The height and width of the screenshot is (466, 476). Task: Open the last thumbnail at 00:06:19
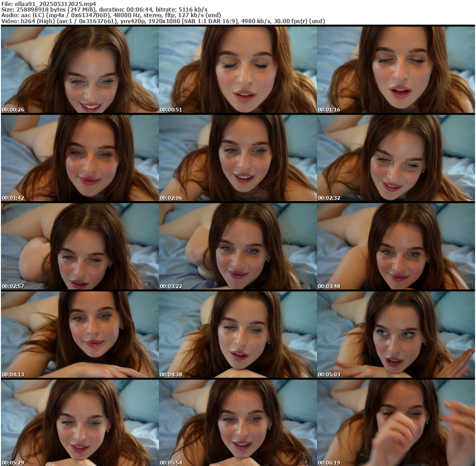click(x=396, y=423)
